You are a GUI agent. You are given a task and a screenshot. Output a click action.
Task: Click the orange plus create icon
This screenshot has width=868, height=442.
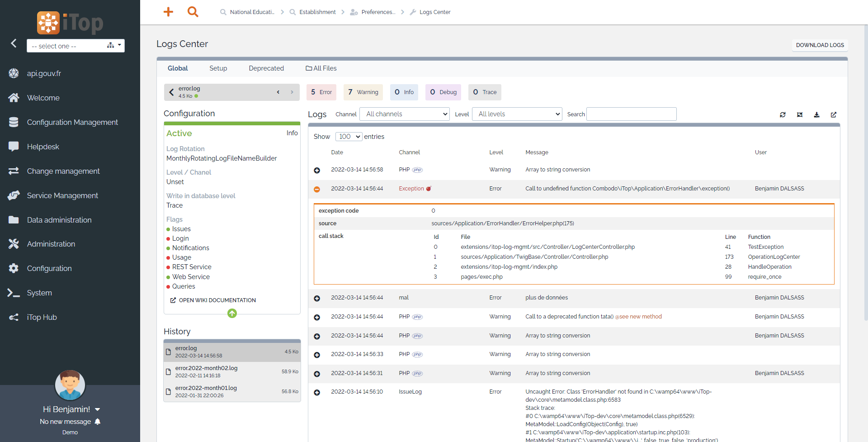pos(168,12)
